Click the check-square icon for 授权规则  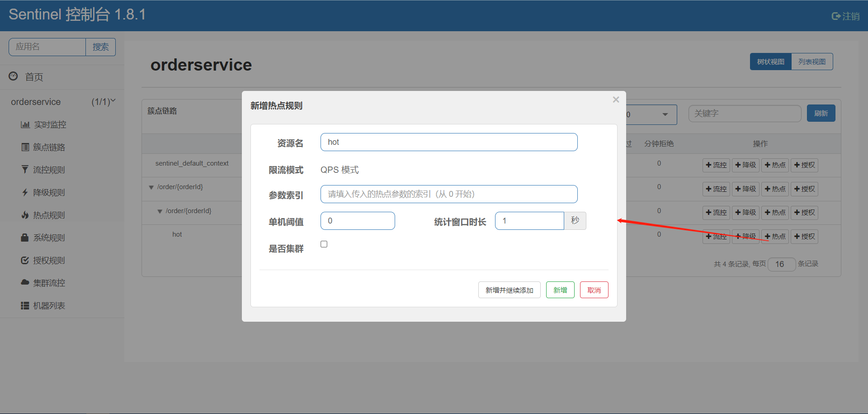pos(25,260)
